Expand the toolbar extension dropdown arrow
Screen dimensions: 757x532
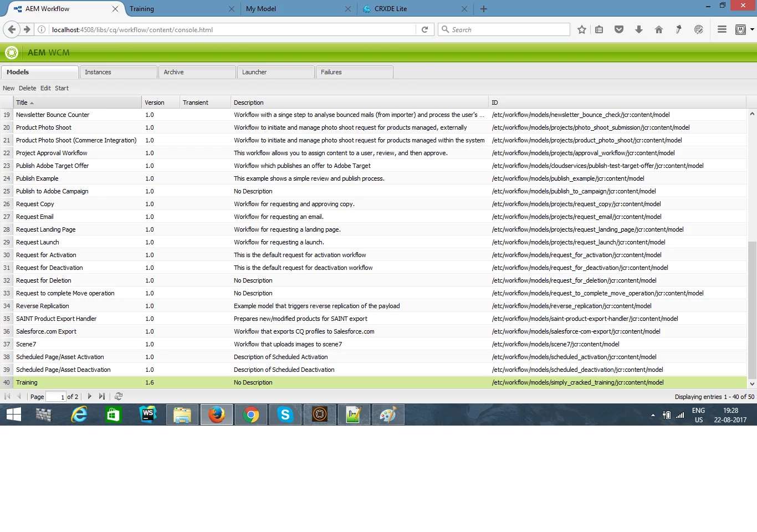[752, 29]
